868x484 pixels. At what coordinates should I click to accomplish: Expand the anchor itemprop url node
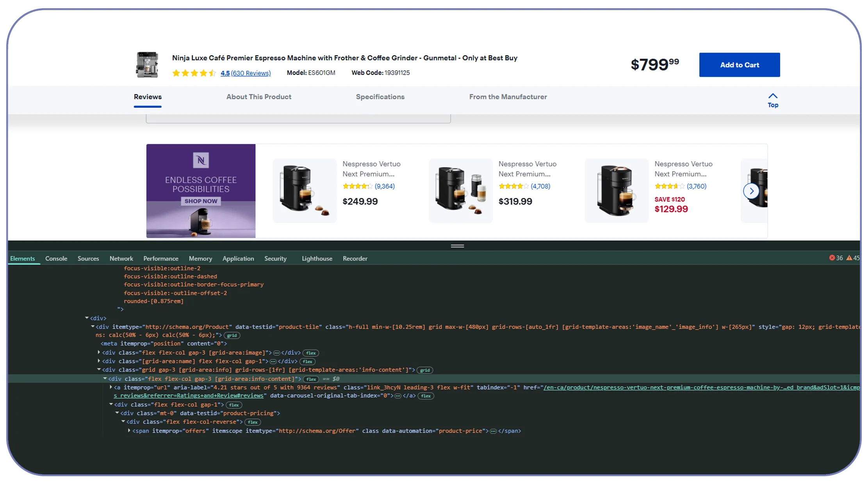pos(111,387)
